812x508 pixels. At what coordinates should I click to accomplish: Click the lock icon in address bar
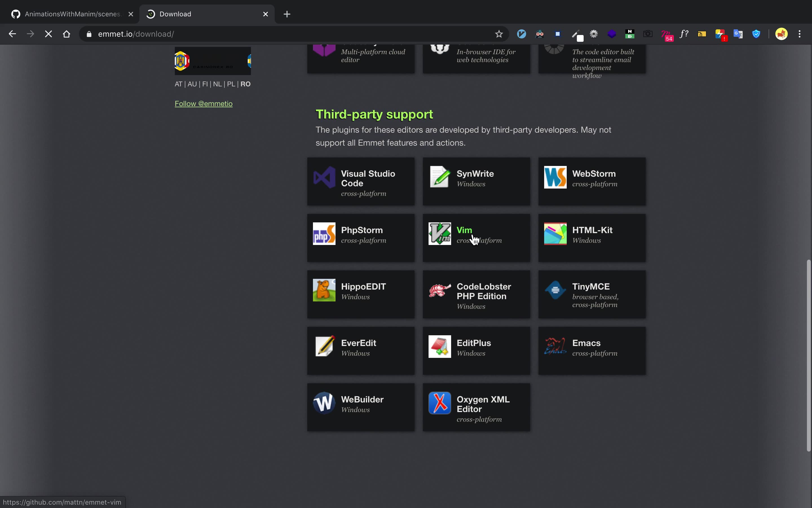coord(89,34)
